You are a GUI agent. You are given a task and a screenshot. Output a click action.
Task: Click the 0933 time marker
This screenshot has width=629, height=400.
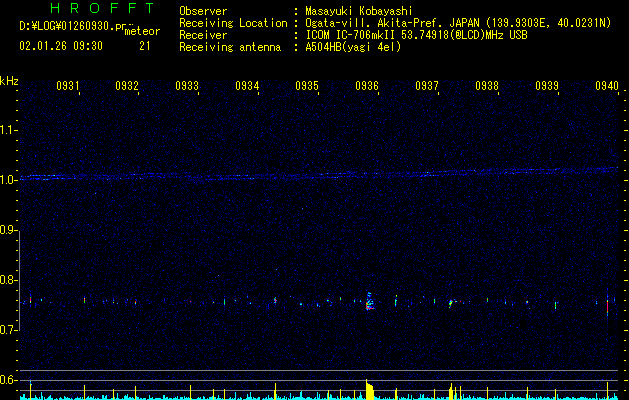point(187,85)
